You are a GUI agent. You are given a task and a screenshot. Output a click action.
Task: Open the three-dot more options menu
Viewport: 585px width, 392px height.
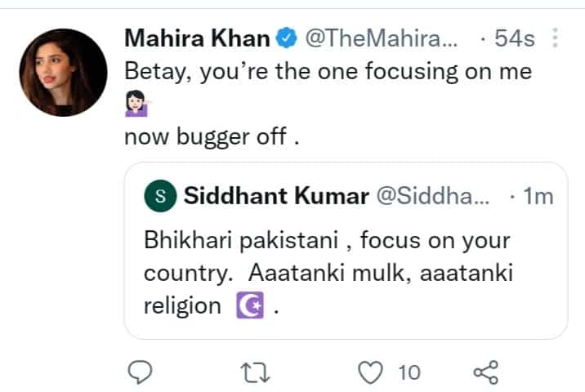pyautogui.click(x=556, y=38)
